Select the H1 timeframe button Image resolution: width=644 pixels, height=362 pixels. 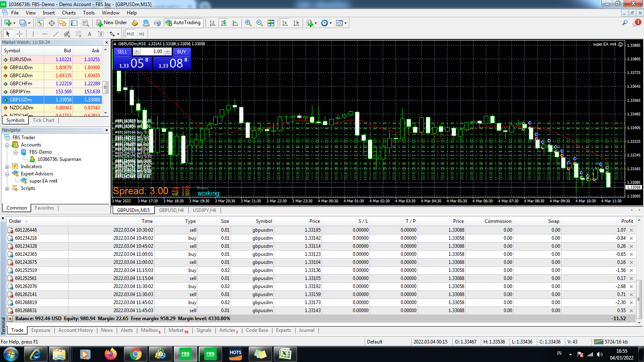[x=142, y=34]
